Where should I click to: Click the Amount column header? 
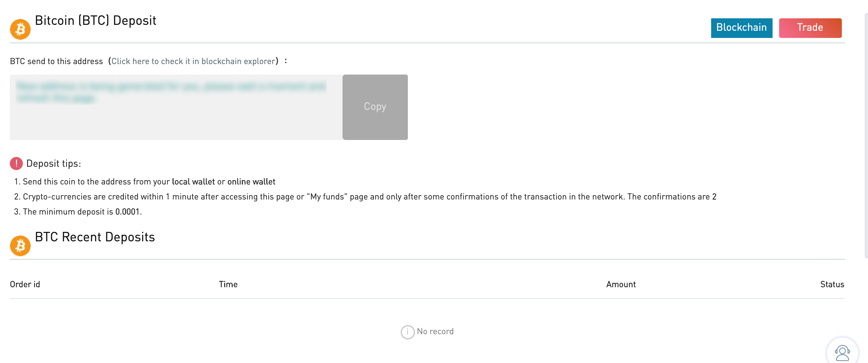[621, 284]
